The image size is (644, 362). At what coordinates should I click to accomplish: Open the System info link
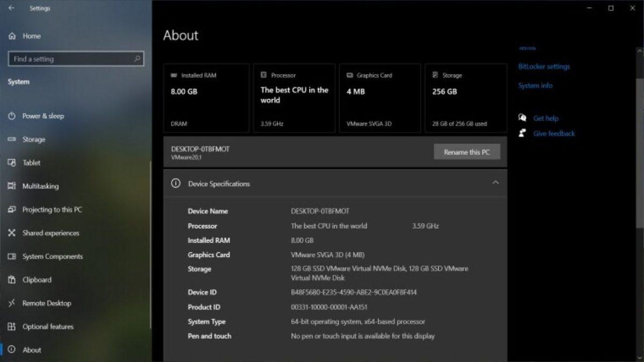coord(535,85)
